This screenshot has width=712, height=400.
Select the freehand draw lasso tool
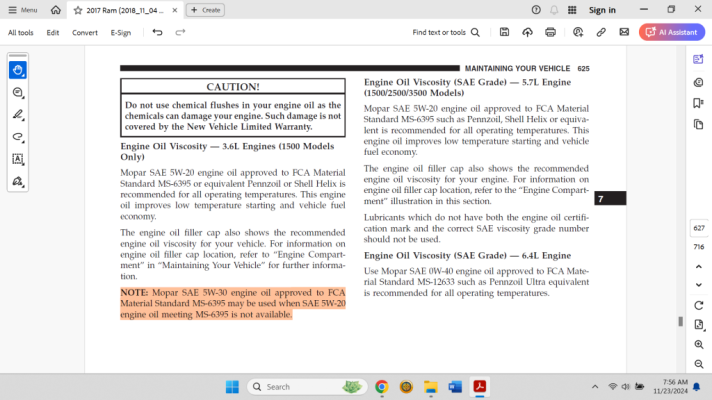[18, 137]
